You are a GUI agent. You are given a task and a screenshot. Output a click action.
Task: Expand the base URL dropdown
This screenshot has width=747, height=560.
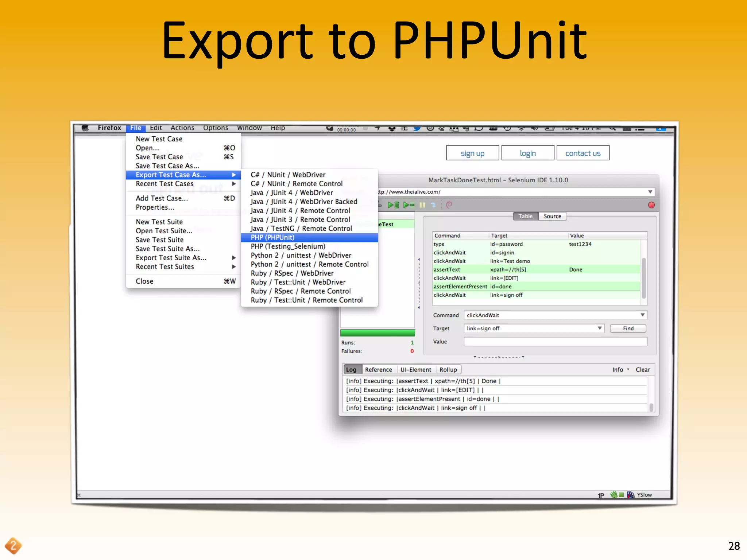coord(650,192)
